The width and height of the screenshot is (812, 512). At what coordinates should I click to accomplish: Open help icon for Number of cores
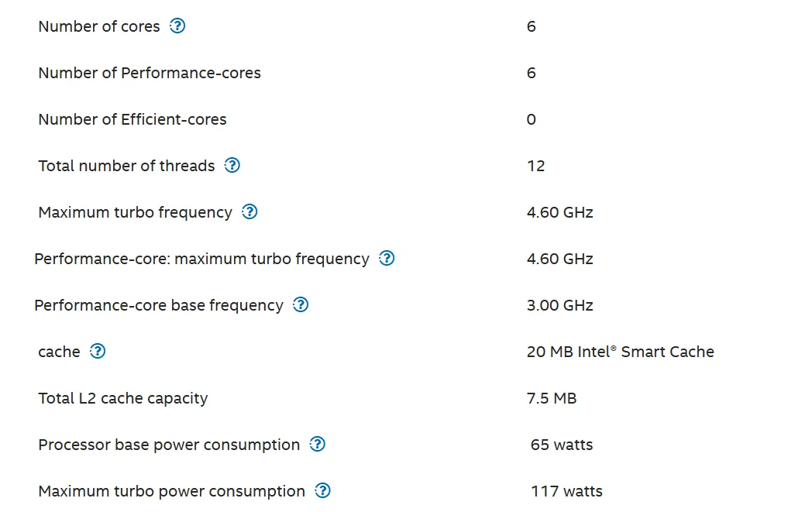pyautogui.click(x=177, y=26)
